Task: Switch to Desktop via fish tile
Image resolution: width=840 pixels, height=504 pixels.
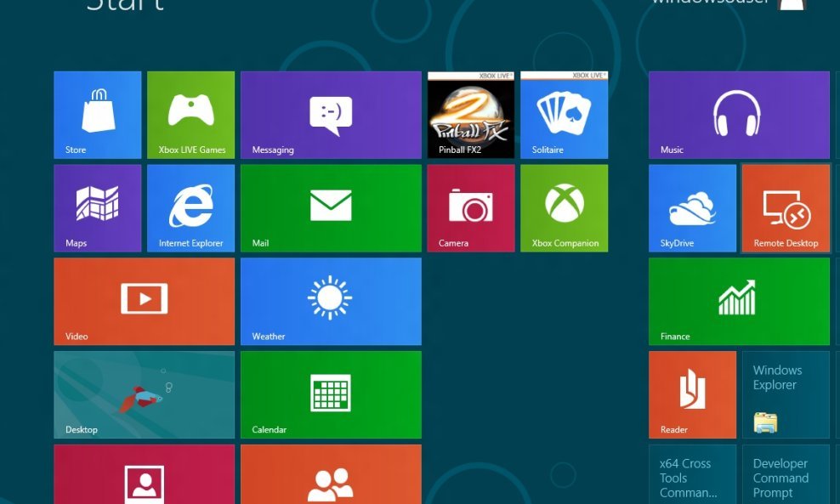Action: tap(144, 394)
